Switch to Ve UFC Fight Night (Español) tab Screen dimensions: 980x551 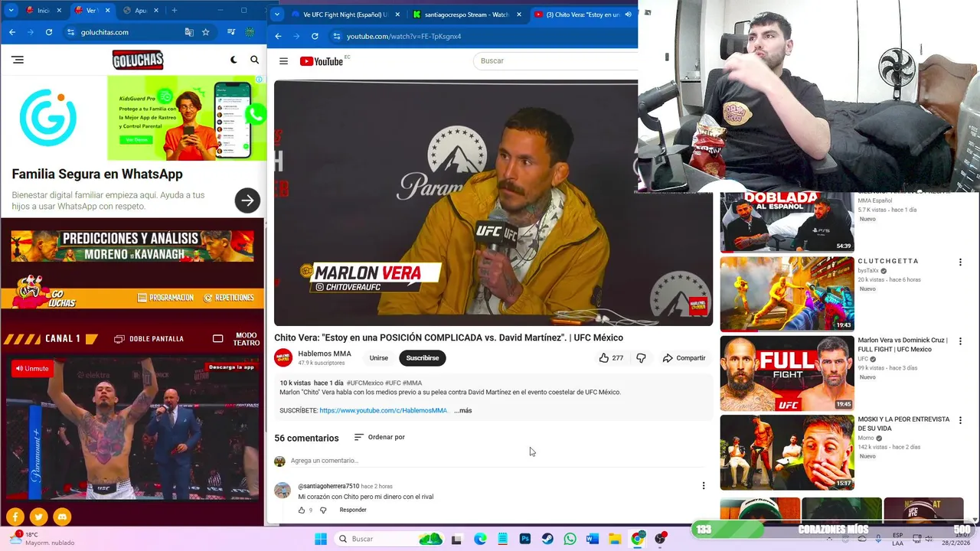coord(345,15)
